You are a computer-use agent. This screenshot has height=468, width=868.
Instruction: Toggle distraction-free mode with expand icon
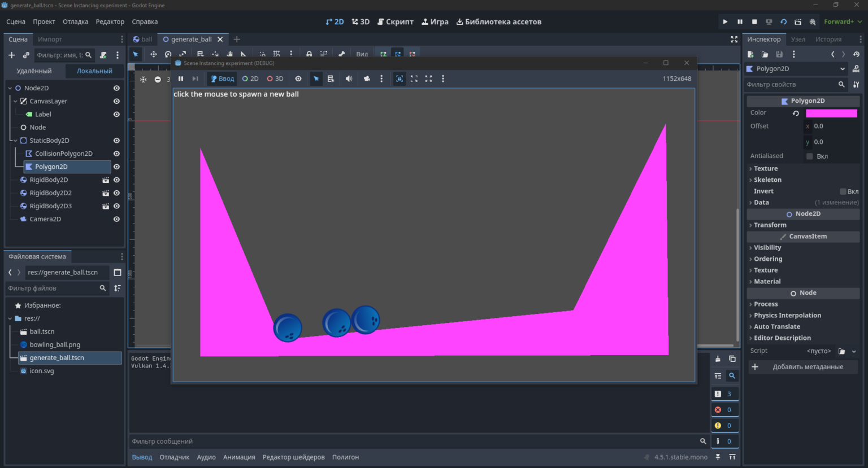pyautogui.click(x=734, y=39)
